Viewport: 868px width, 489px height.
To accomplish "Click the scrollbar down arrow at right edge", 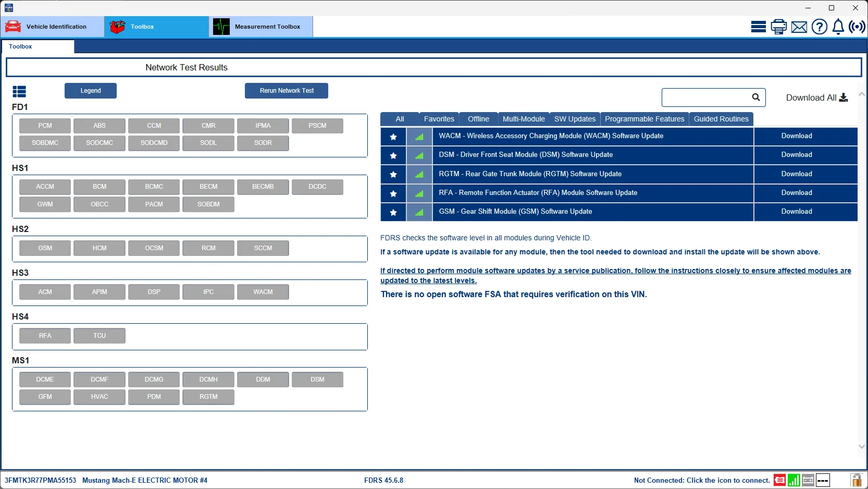I will click(861, 446).
